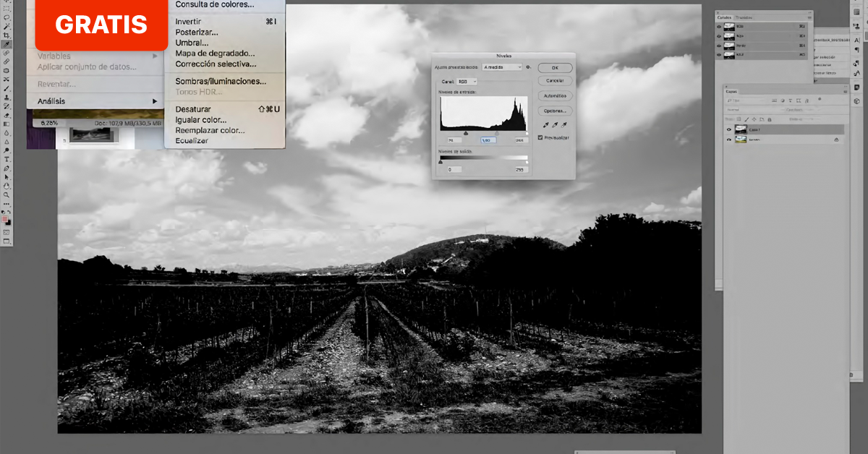Click the midtone input value field
This screenshot has width=868, height=454.
click(488, 140)
